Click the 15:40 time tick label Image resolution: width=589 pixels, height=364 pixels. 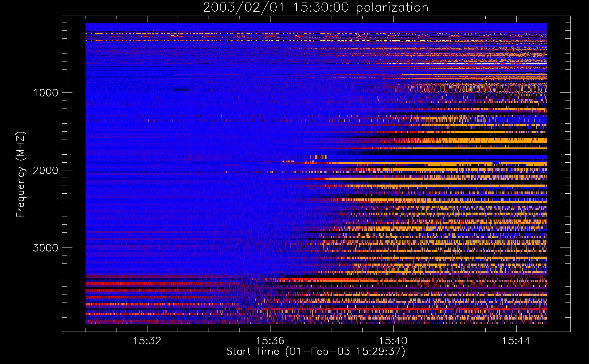[x=393, y=341]
